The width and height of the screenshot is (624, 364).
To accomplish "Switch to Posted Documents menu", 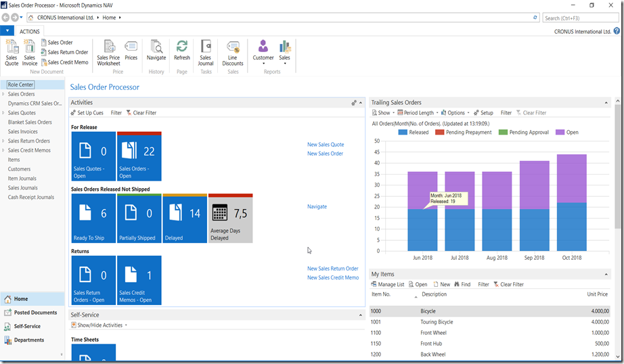I will pyautogui.click(x=32, y=313).
